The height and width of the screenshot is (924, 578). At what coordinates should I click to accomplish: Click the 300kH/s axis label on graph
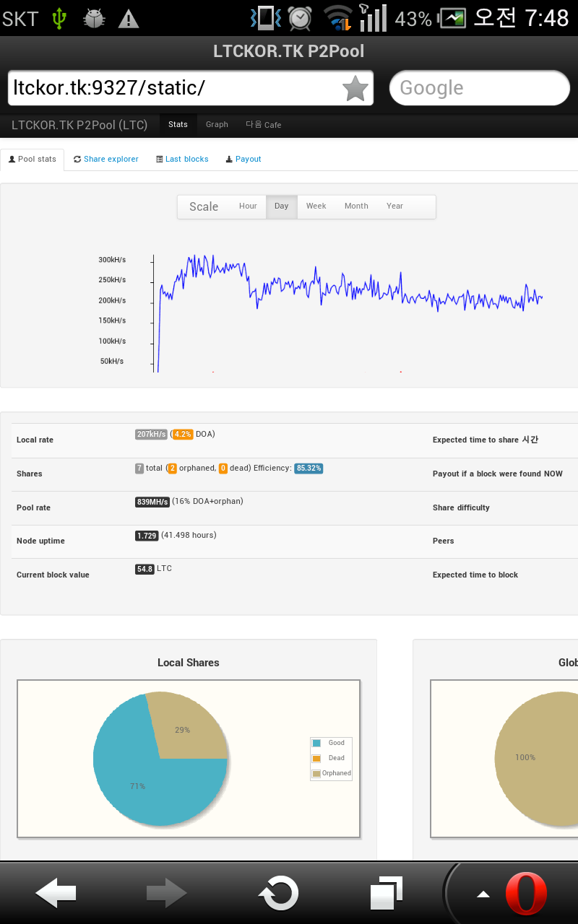113,260
